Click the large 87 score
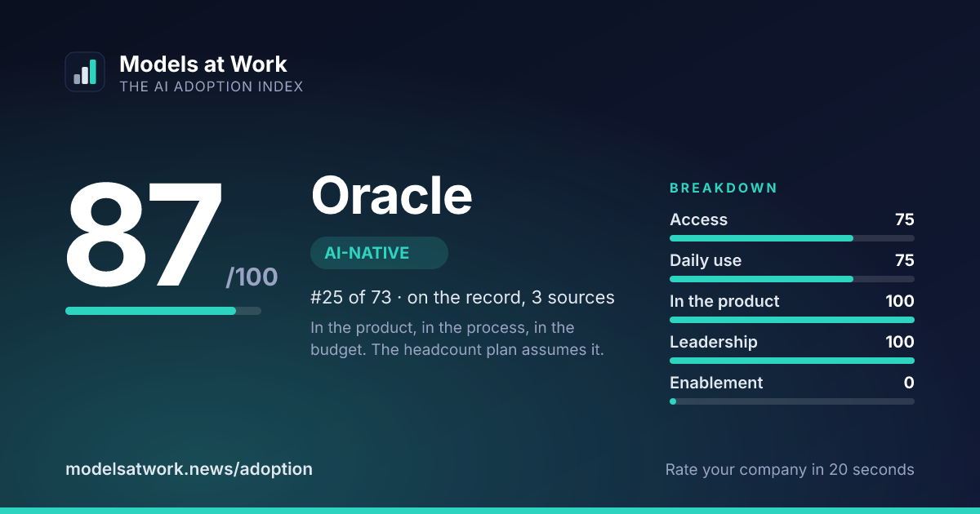This screenshot has height=514, width=980. pos(144,236)
